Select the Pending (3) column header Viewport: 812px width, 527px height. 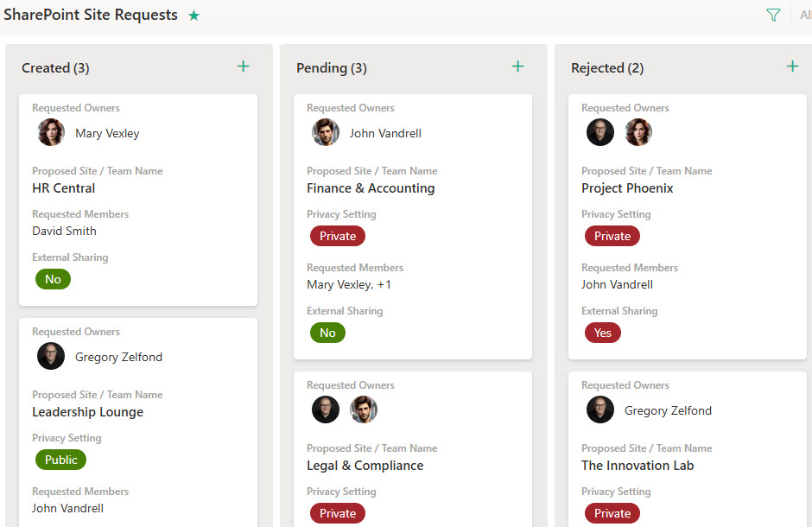(x=332, y=68)
